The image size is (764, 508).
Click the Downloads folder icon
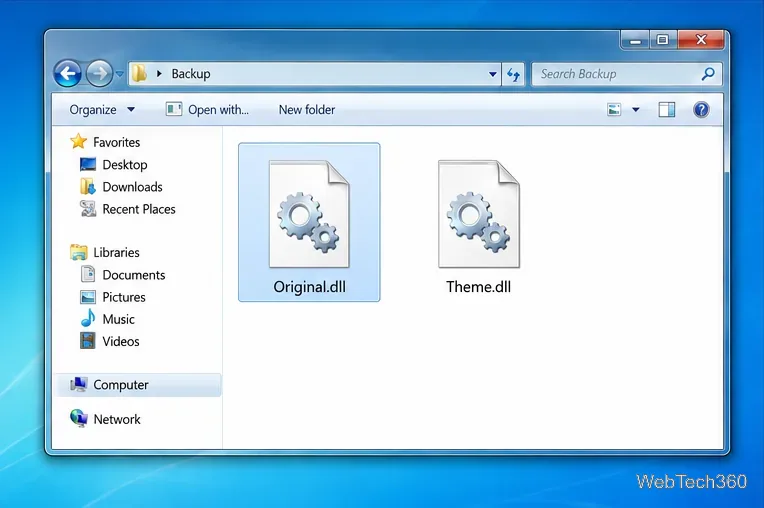tap(88, 187)
